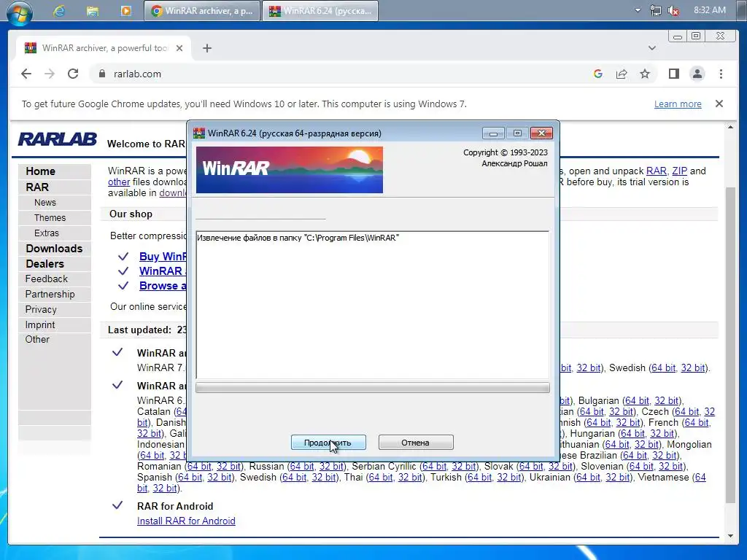This screenshot has width=747, height=560.
Task: Click the page scroll down arrow
Action: coord(730,536)
